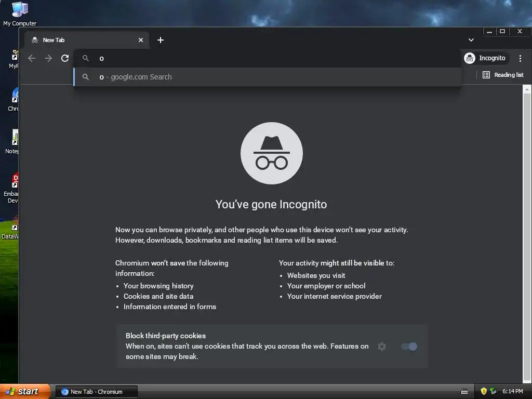Open a new tab with the plus button

click(x=161, y=40)
